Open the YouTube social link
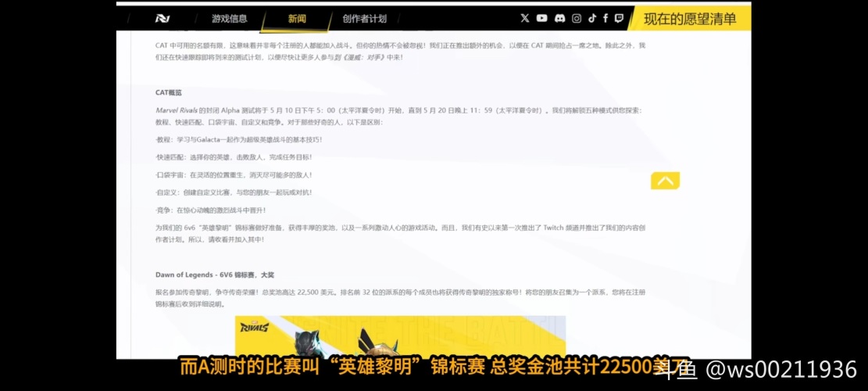This screenshot has height=391, width=868. 542,18
